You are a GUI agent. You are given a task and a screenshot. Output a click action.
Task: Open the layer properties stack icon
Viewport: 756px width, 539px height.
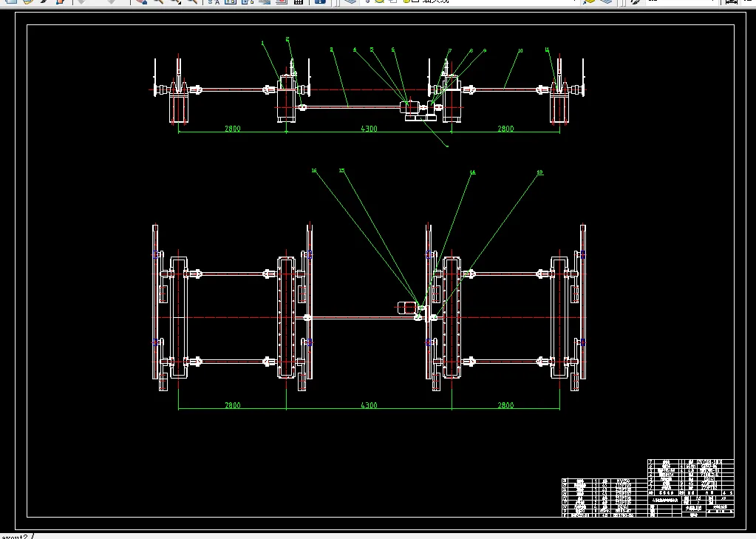pos(350,1)
